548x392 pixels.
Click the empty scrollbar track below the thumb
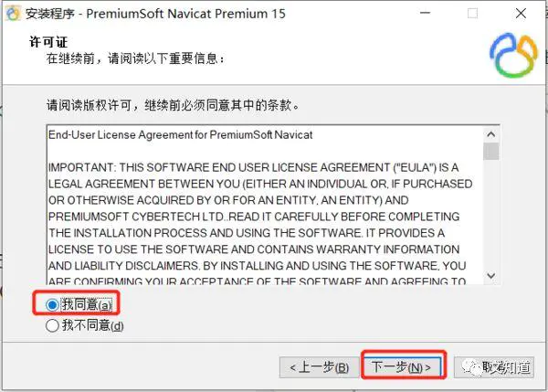pos(491,214)
